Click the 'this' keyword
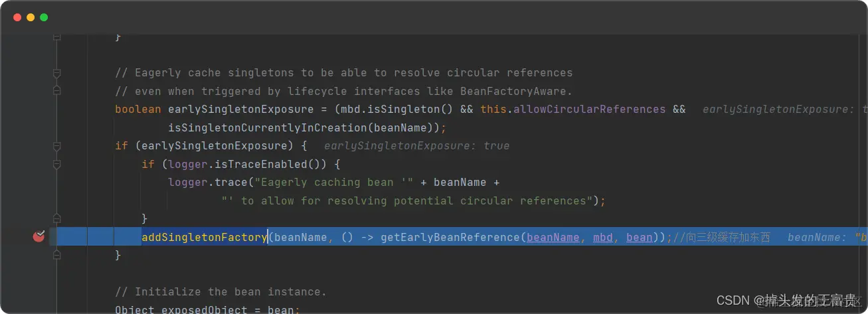Image resolution: width=868 pixels, height=314 pixels. (x=493, y=109)
